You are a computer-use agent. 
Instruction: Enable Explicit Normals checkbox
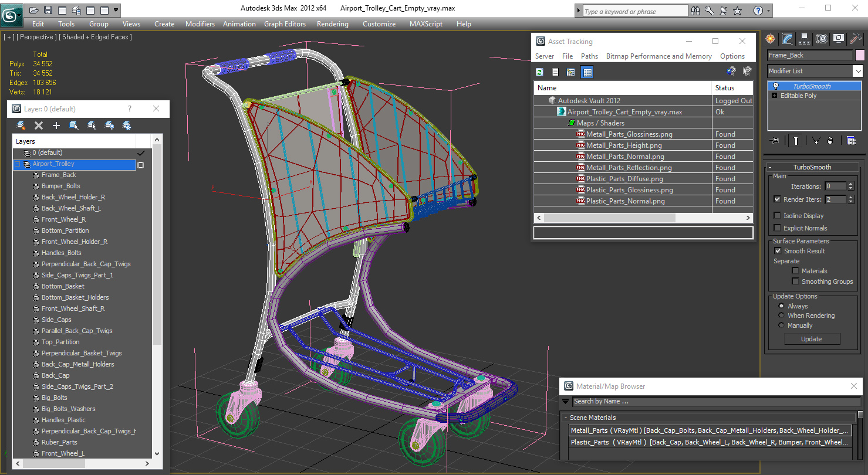778,228
